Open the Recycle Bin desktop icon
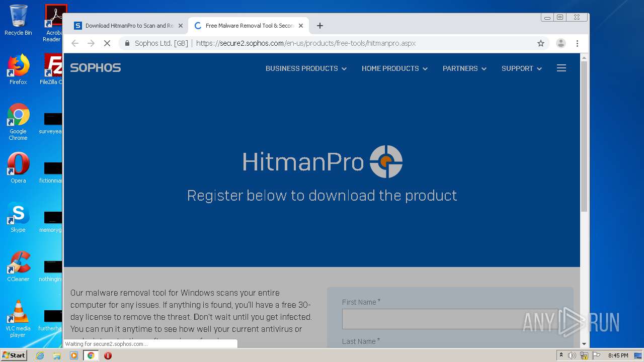The image size is (644, 362). (x=18, y=20)
